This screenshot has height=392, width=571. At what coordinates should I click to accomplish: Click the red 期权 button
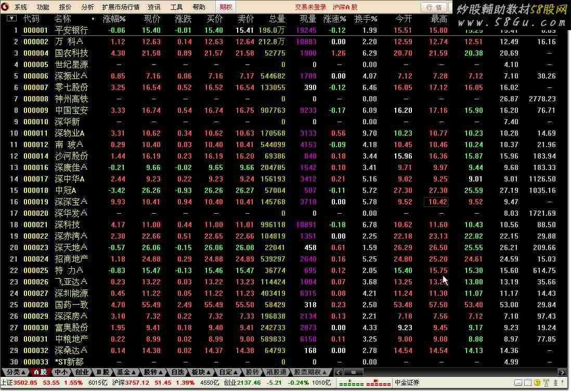click(x=226, y=7)
